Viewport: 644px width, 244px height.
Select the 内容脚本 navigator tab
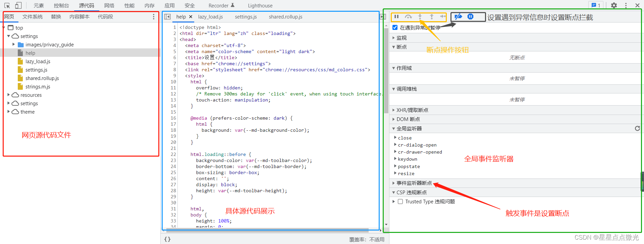(79, 17)
